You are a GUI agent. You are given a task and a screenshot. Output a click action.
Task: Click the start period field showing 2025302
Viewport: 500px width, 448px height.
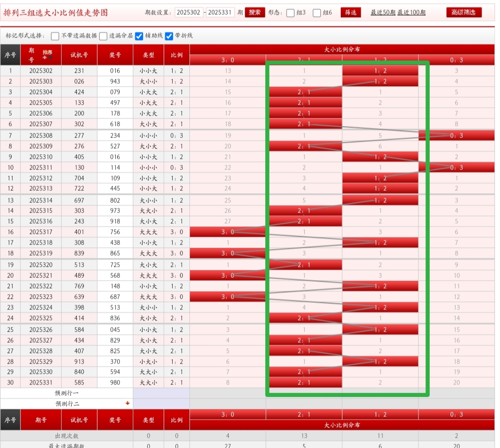point(189,13)
